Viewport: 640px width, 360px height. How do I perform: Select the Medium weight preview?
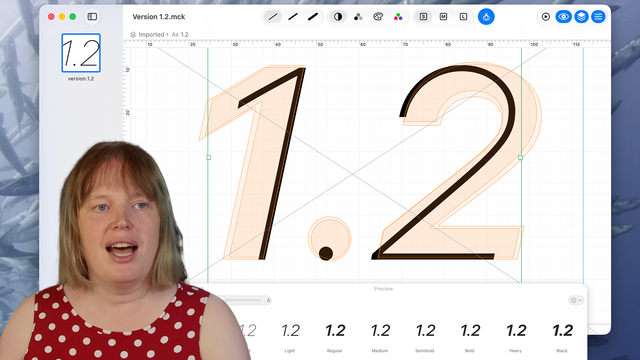[380, 331]
